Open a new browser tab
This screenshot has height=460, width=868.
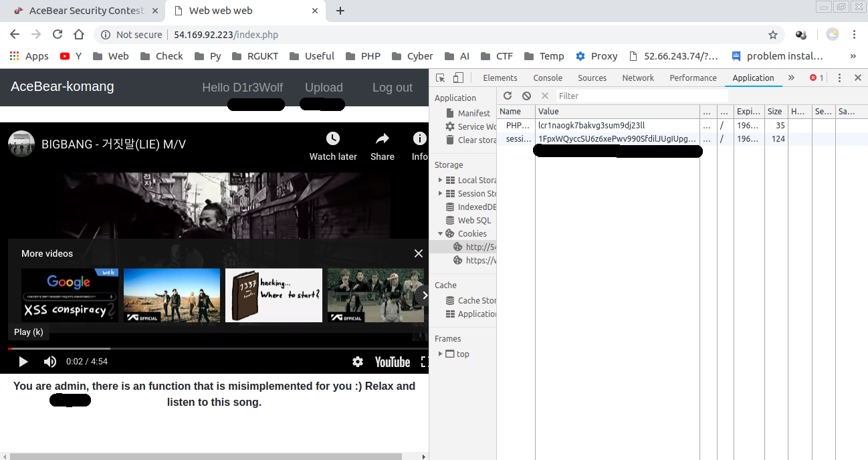[x=340, y=11]
